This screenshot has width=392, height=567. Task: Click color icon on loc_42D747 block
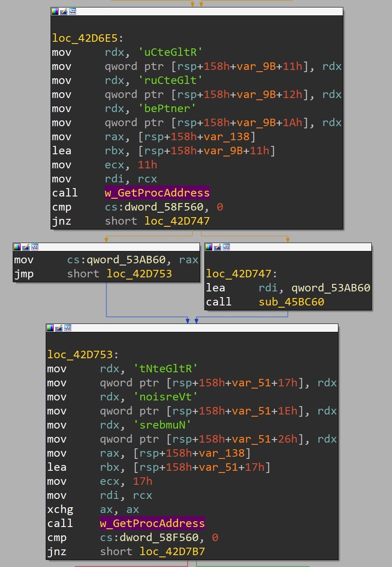pos(209,247)
